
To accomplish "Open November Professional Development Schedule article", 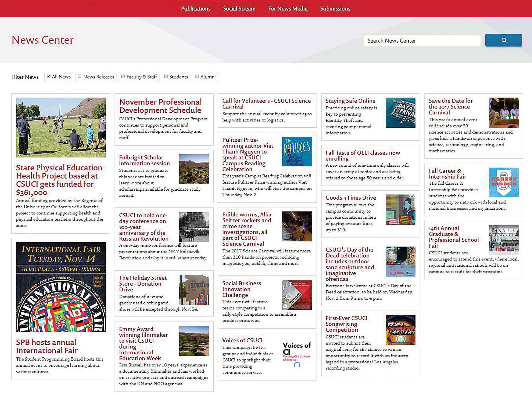I will tap(160, 106).
